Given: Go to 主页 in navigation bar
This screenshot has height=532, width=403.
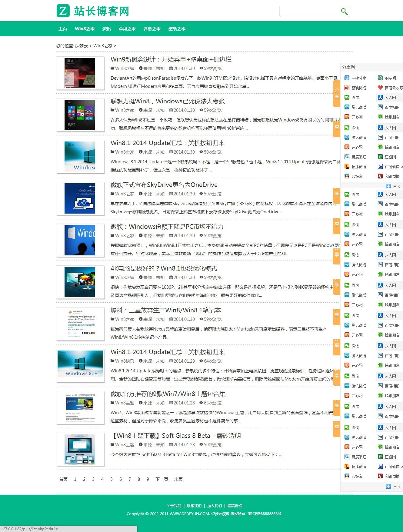Looking at the screenshot, I should (x=63, y=29).
